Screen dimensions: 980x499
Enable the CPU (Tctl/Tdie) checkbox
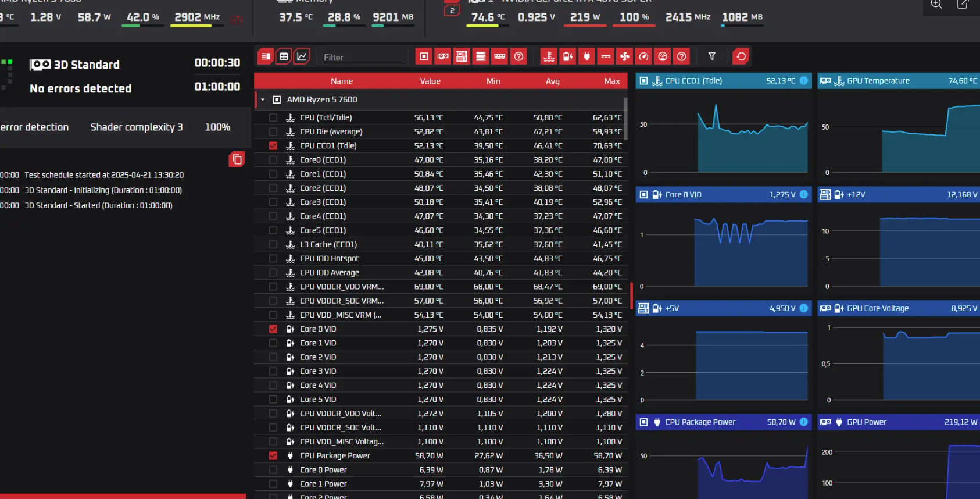[273, 117]
